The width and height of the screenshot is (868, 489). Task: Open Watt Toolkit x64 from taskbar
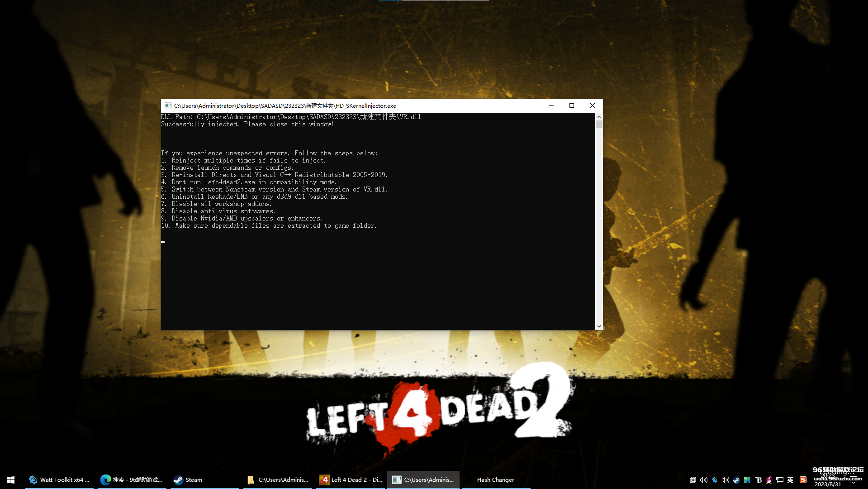point(59,479)
